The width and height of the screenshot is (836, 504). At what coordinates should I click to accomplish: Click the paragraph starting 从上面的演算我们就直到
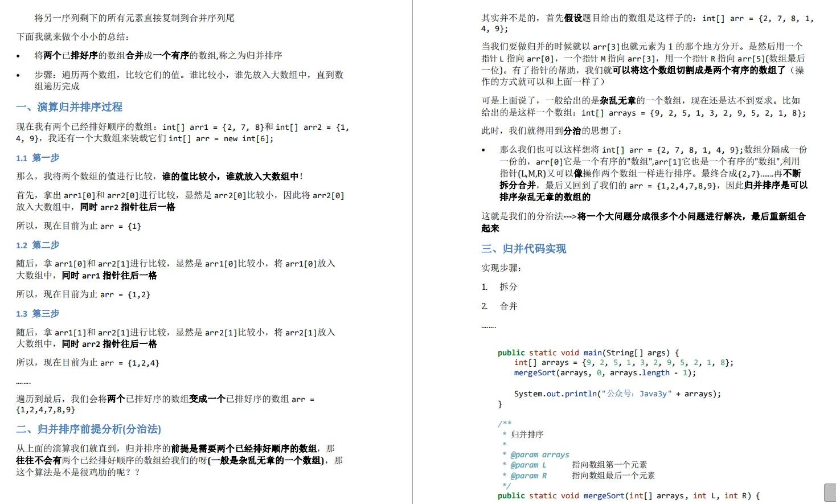pos(179,460)
